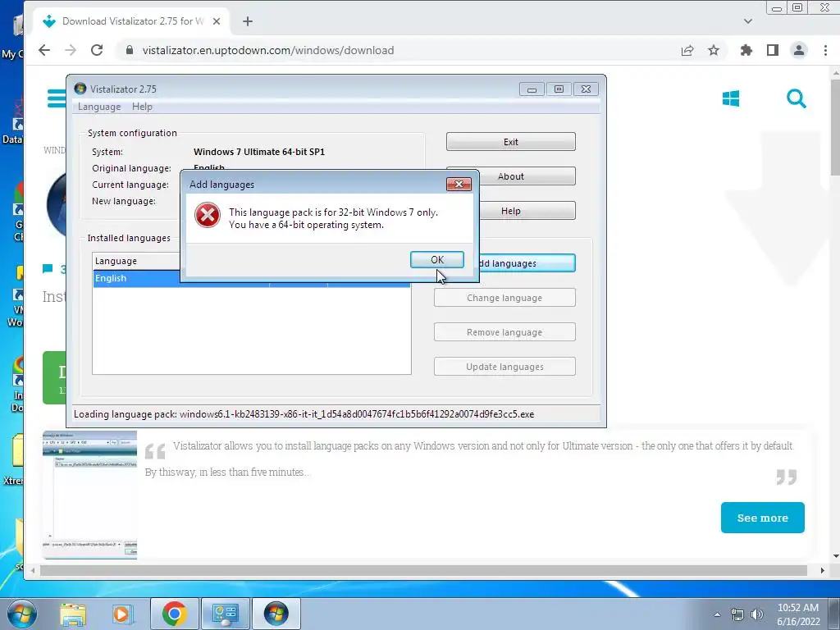Switch to Chrome in the taskbar
840x630 pixels.
[x=174, y=614]
